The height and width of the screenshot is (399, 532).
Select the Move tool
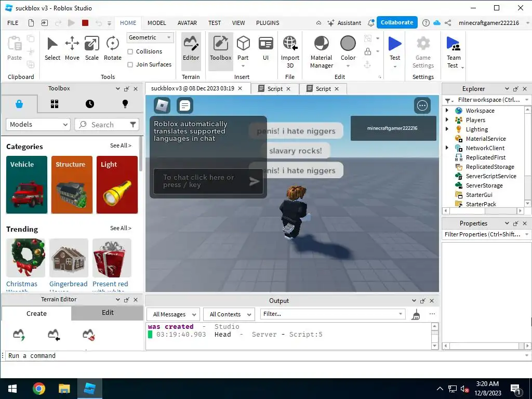coord(72,48)
